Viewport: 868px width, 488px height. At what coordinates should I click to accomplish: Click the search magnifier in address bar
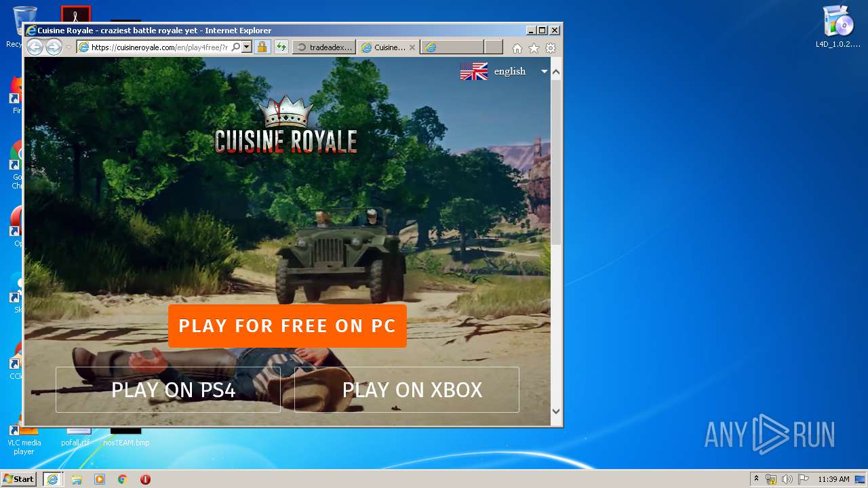coord(235,47)
